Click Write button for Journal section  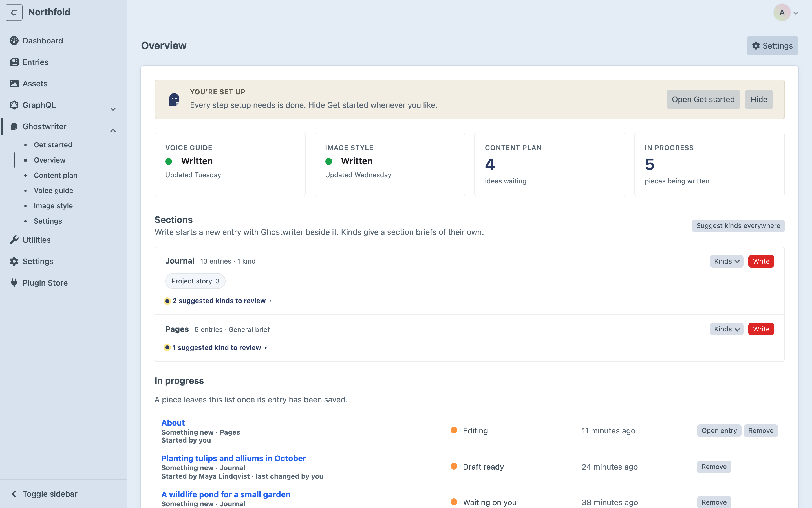coord(761,261)
